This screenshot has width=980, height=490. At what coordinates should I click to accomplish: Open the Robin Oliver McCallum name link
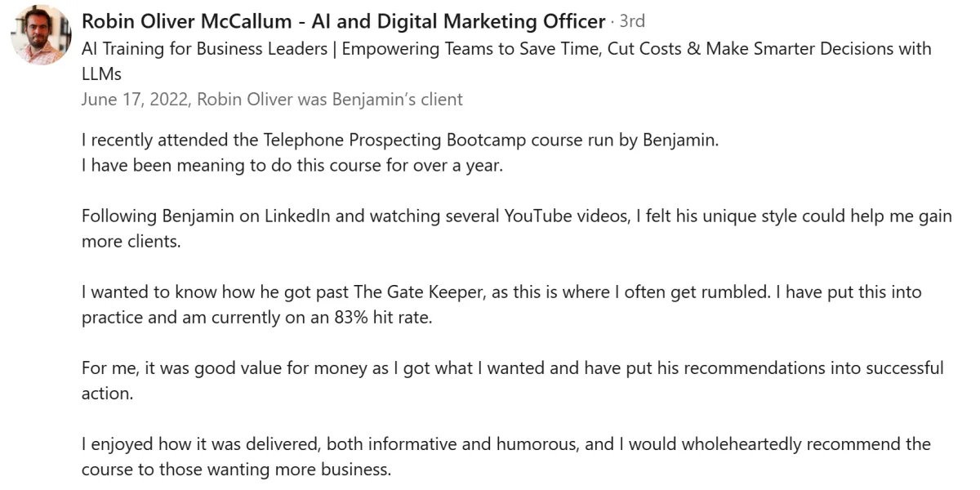click(x=188, y=21)
